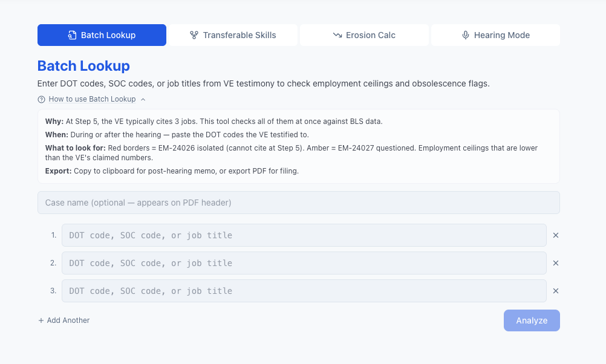Switch to the Transferable Skills tab

(x=233, y=35)
